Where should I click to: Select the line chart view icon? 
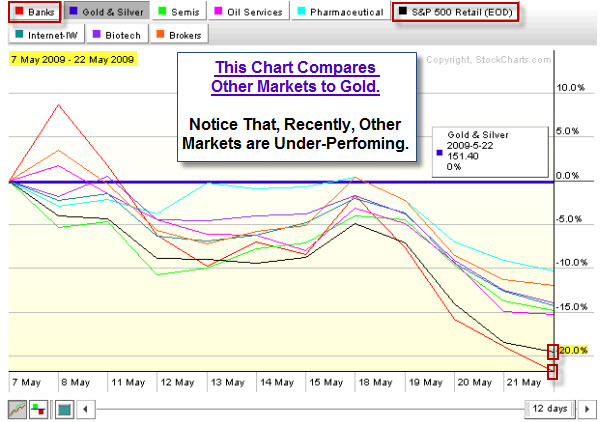pyautogui.click(x=17, y=408)
